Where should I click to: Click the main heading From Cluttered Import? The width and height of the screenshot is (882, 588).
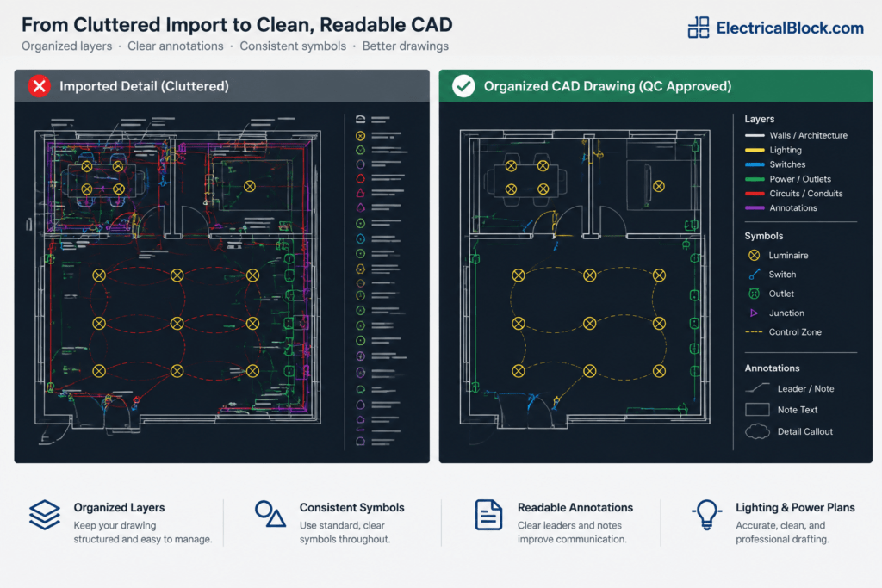point(237,25)
